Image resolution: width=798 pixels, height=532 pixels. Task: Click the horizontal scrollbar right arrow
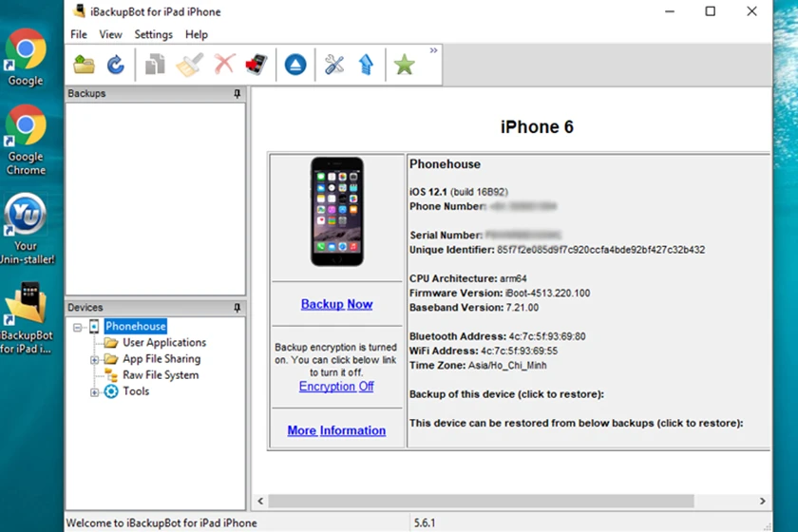click(x=762, y=501)
